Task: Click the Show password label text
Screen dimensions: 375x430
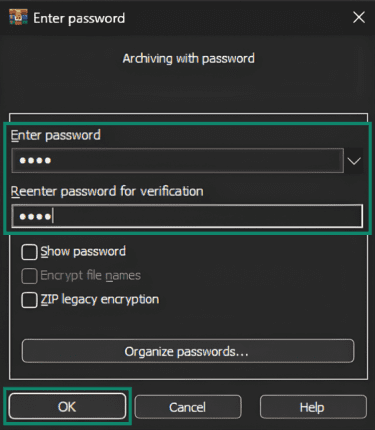Action: coord(83,252)
